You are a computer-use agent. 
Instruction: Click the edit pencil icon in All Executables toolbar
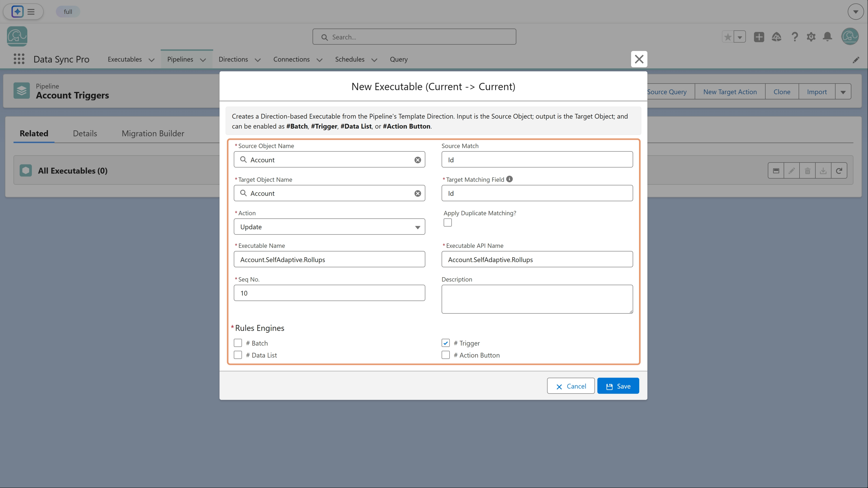coord(792,171)
